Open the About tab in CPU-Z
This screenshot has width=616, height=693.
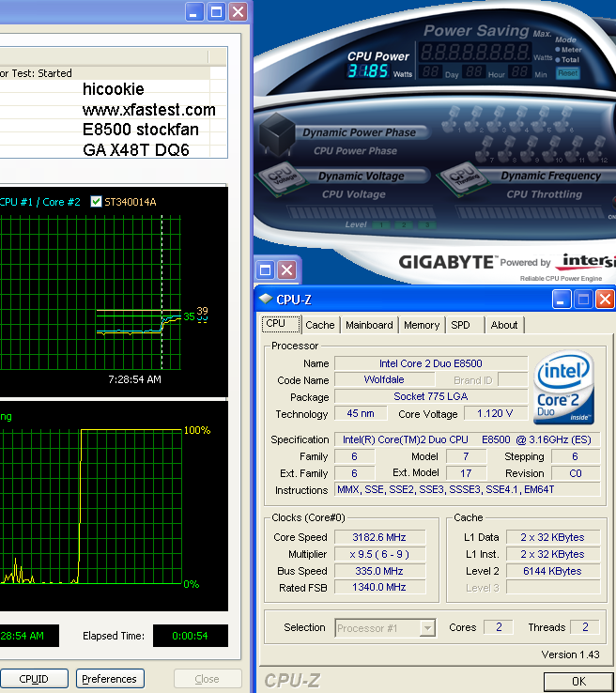point(503,325)
